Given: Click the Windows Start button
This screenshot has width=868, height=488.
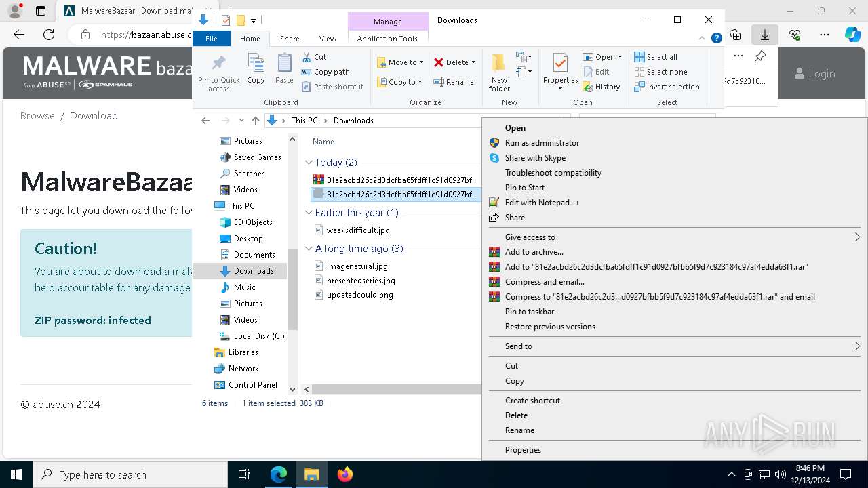Looking at the screenshot, I should (16, 474).
